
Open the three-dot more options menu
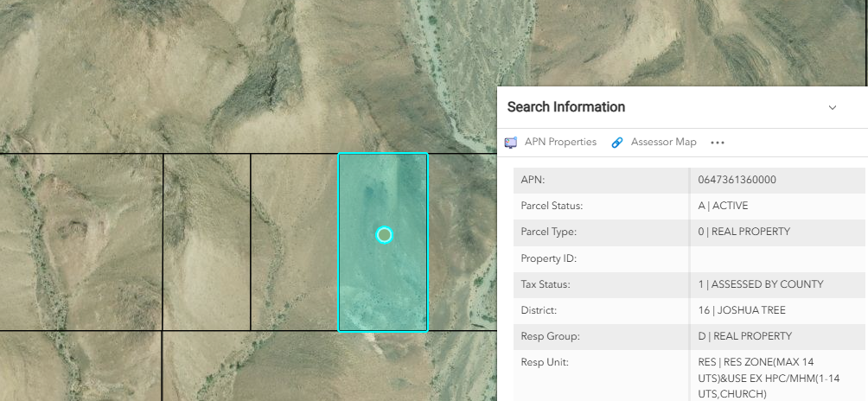tap(718, 143)
